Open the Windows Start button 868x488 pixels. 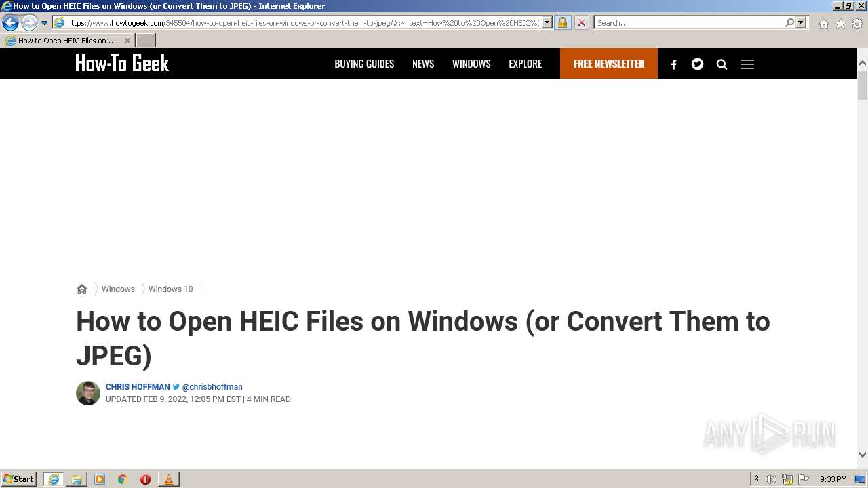click(19, 479)
